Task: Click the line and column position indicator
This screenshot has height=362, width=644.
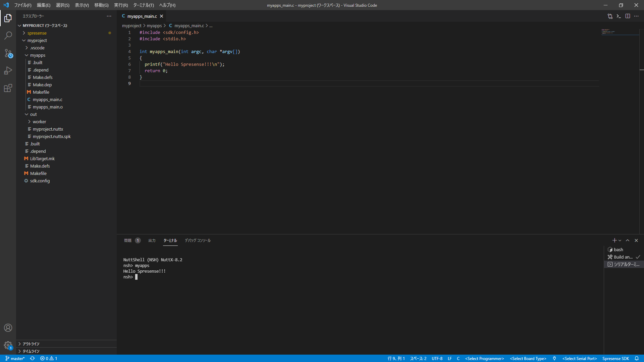Action: click(396, 358)
